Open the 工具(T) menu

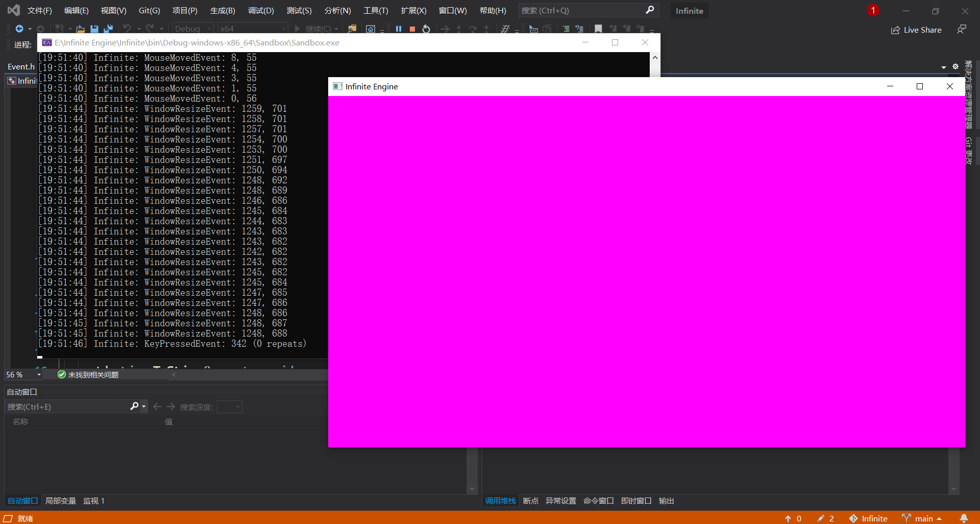[376, 11]
